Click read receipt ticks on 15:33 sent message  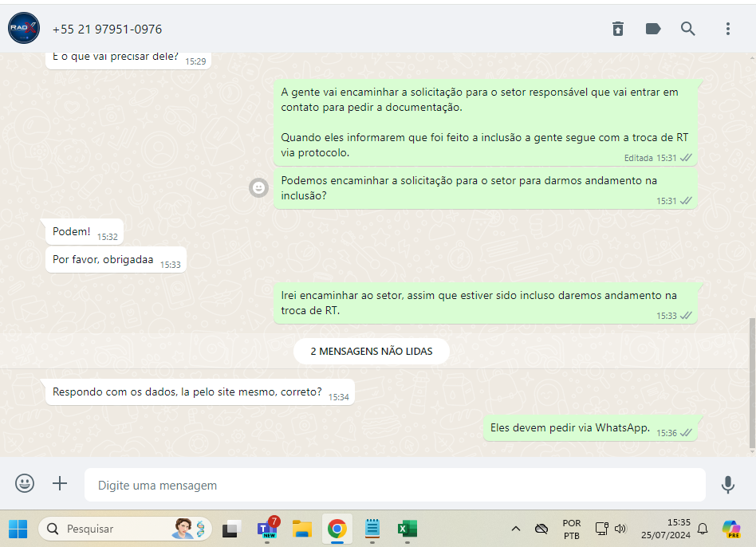tap(686, 316)
